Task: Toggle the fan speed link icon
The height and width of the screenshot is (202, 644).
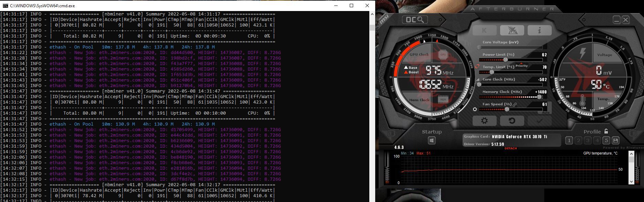Action: click(515, 104)
